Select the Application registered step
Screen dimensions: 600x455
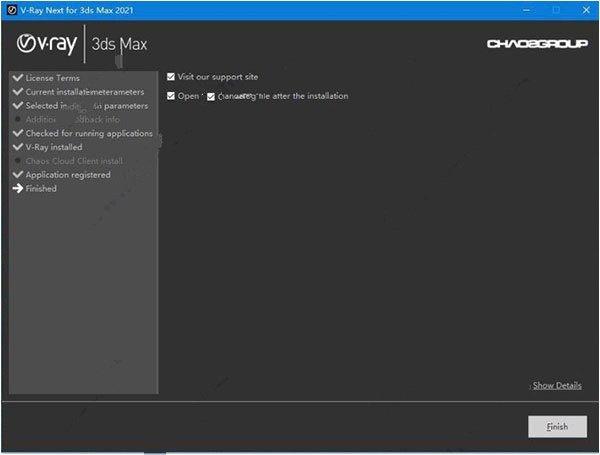68,175
